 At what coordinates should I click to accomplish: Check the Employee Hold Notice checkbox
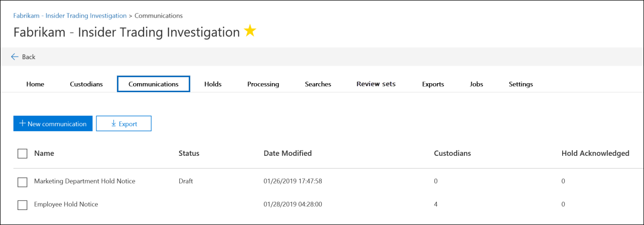[22, 205]
